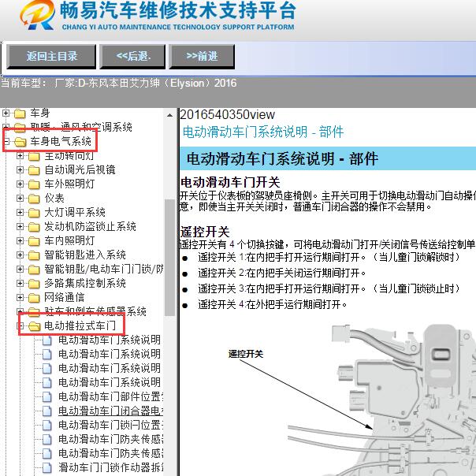Click the folder icon beside 大灯调平系统
Viewport: 476px width, 476px height.
(34, 213)
